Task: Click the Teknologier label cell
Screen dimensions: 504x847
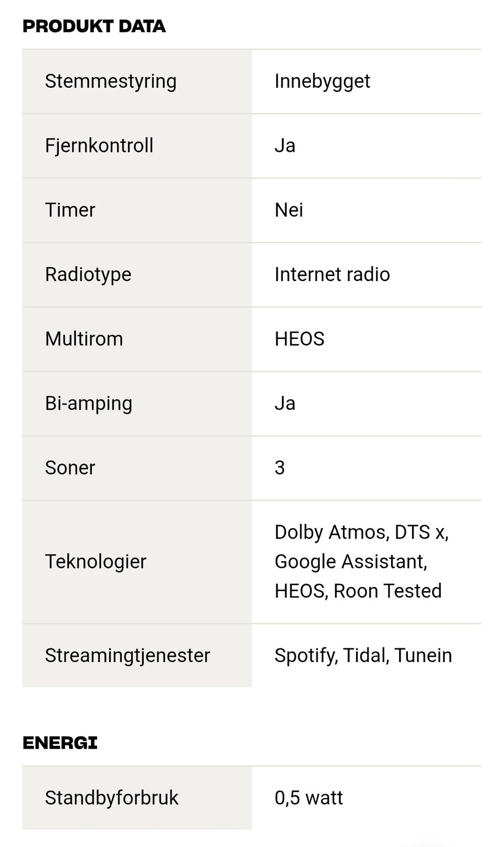Action: (96, 562)
